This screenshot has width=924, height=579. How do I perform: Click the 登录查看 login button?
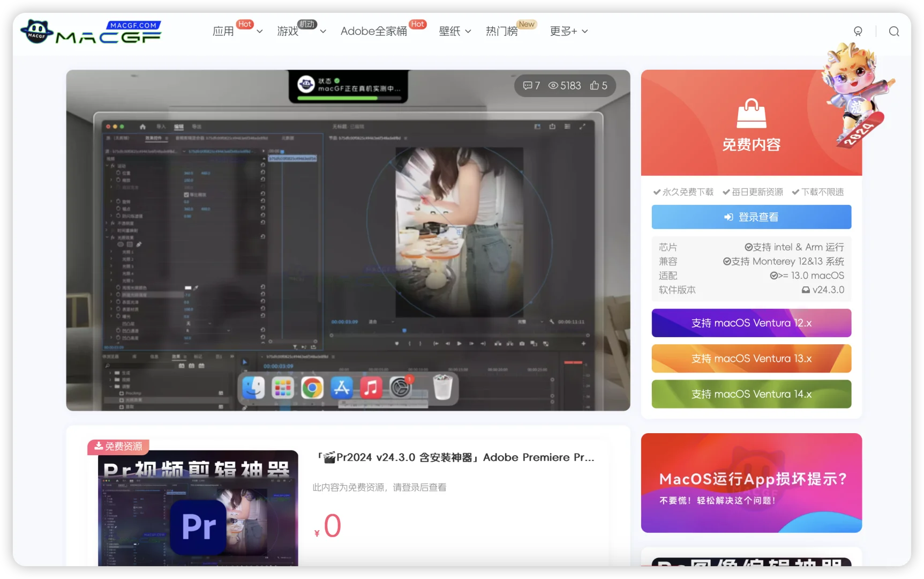[751, 217]
